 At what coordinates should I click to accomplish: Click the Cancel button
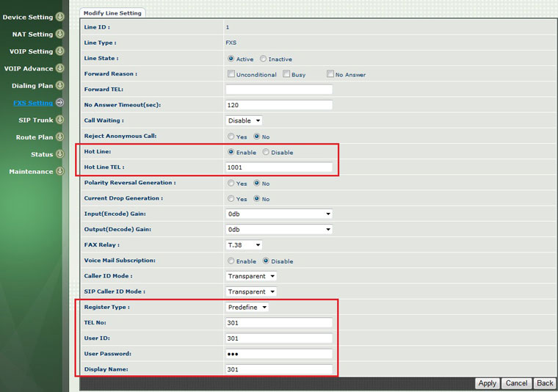point(516,383)
